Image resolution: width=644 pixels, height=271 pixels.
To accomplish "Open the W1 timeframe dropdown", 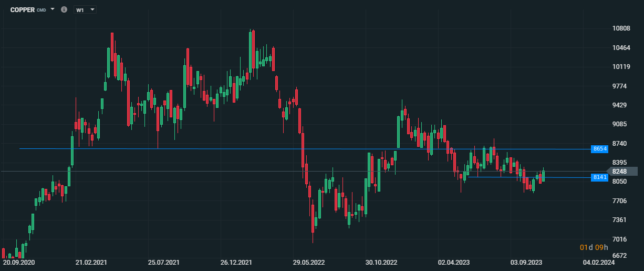I will click(85, 9).
